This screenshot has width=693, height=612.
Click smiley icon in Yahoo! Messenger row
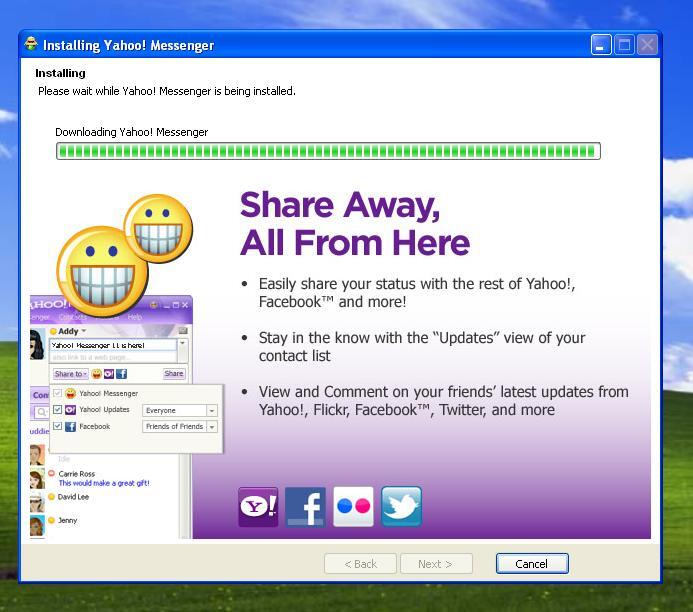pyautogui.click(x=70, y=393)
